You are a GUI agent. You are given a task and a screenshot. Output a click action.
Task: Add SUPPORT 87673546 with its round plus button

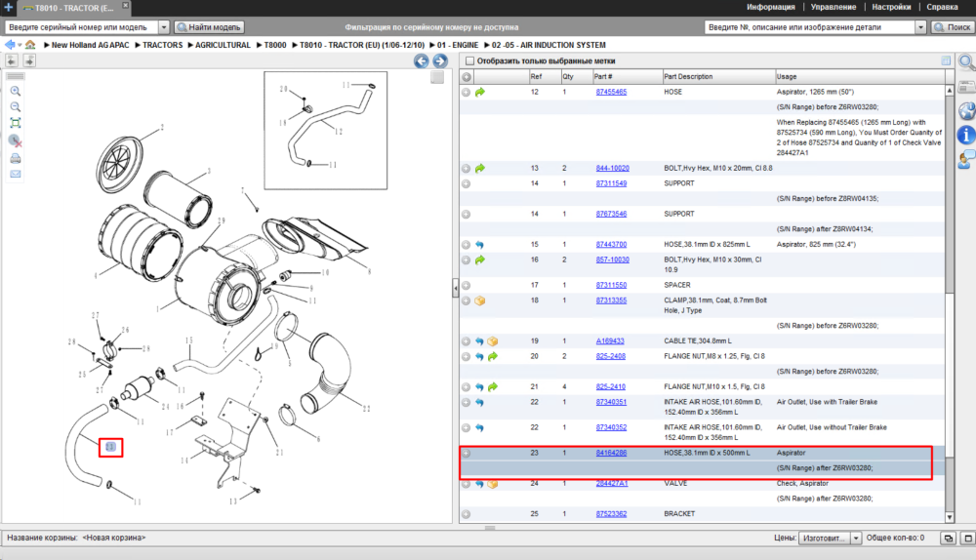click(x=466, y=215)
